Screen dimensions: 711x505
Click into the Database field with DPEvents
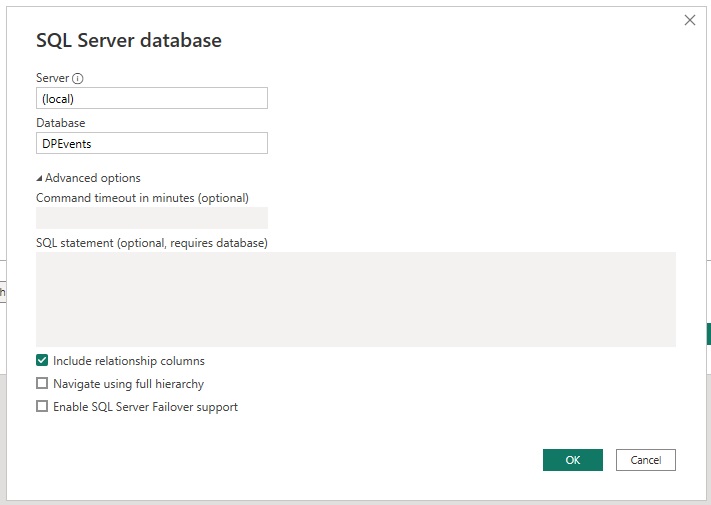click(x=152, y=144)
